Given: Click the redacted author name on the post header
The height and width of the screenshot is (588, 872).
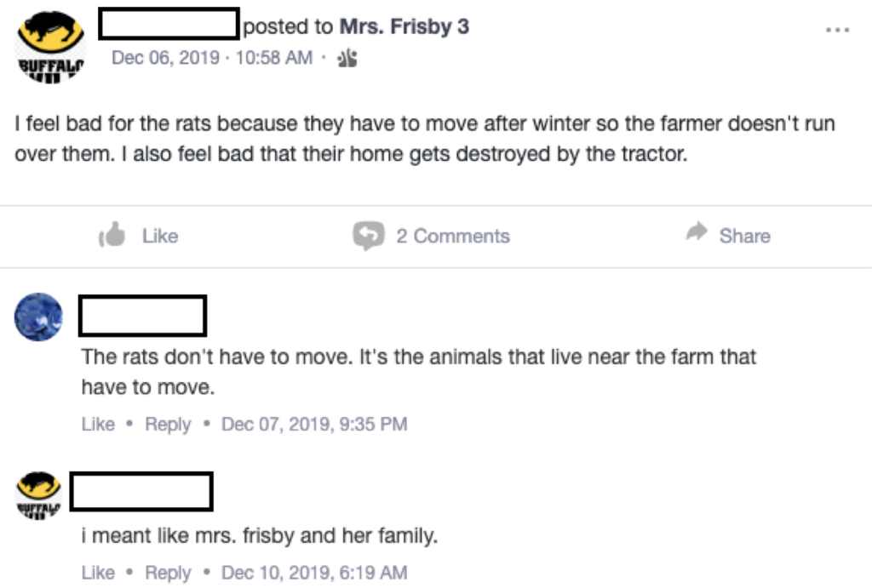Looking at the screenshot, I should [x=169, y=25].
